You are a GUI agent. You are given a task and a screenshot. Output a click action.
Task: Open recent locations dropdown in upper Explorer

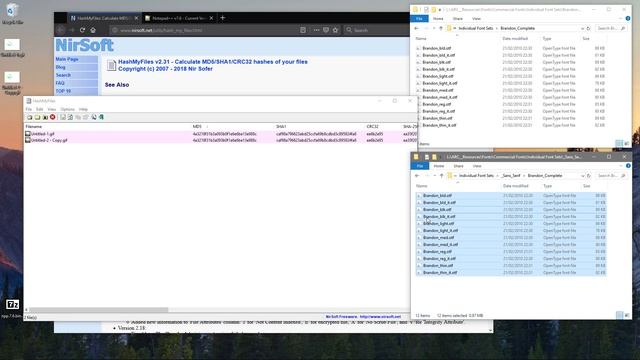(x=434, y=28)
